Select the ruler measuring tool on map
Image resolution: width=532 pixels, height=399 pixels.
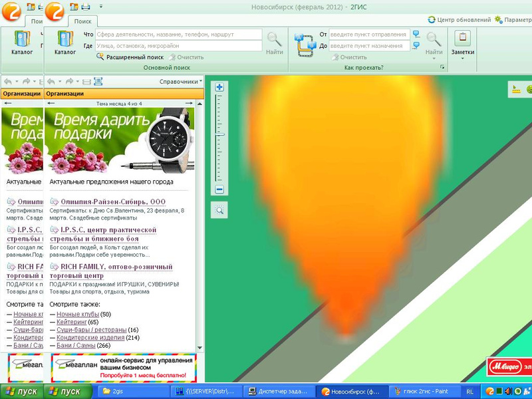tap(517, 89)
